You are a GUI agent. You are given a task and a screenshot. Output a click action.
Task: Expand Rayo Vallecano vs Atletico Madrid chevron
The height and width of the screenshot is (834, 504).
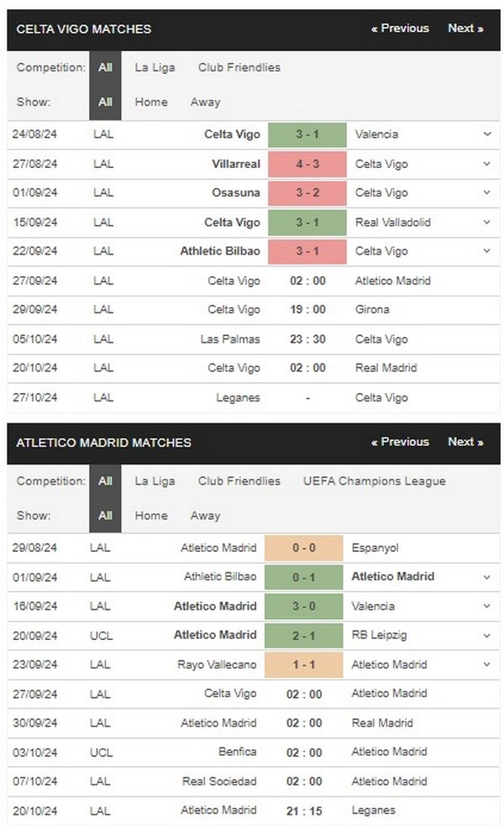(x=487, y=664)
